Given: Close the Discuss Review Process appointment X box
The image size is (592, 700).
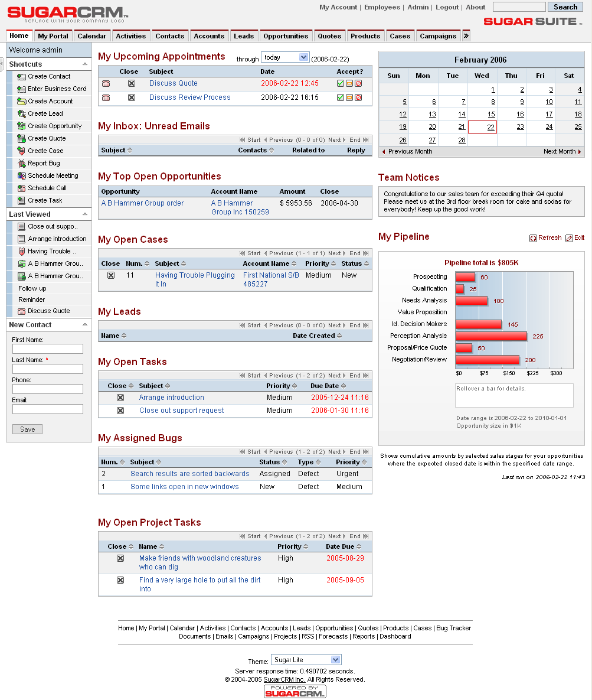Looking at the screenshot, I should (x=132, y=98).
